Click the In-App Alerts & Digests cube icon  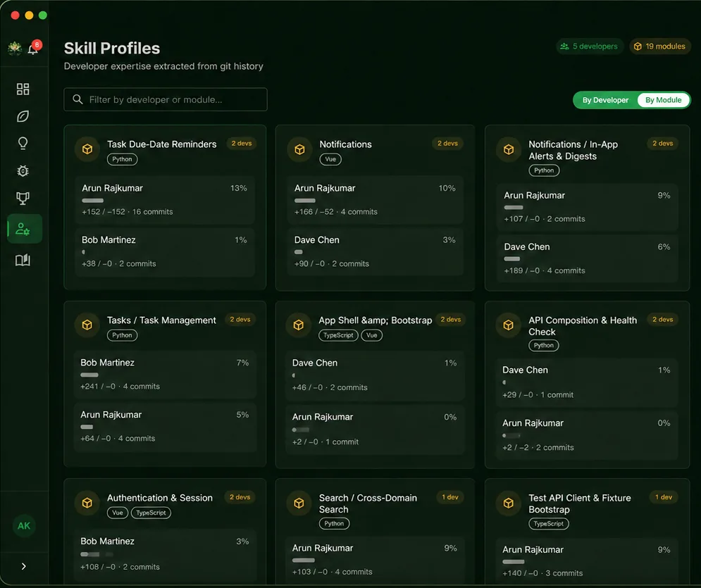point(509,149)
